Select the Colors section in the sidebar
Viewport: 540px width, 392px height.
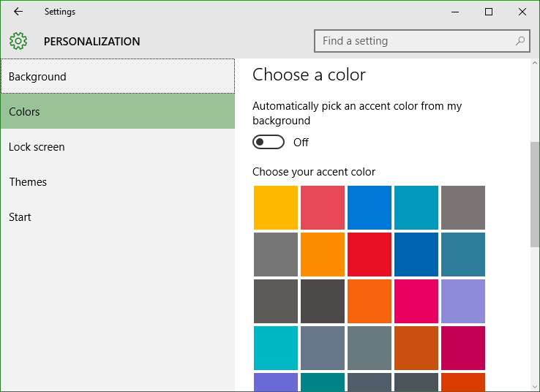118,111
